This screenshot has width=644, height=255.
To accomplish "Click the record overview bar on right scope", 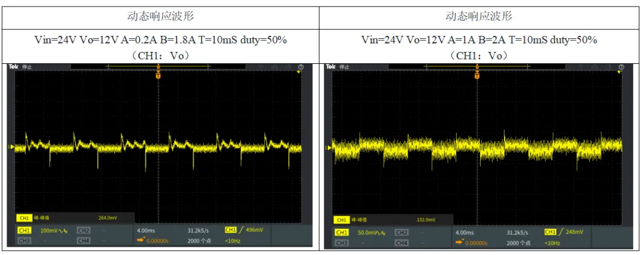I will [478, 66].
